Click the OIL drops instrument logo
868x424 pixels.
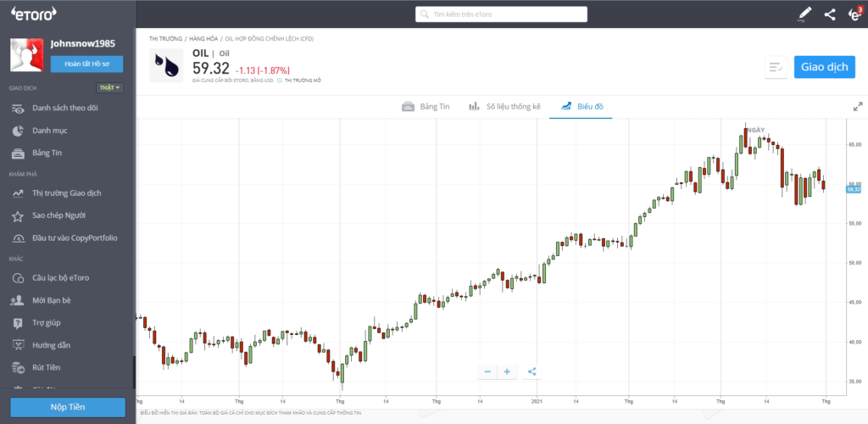pos(166,65)
